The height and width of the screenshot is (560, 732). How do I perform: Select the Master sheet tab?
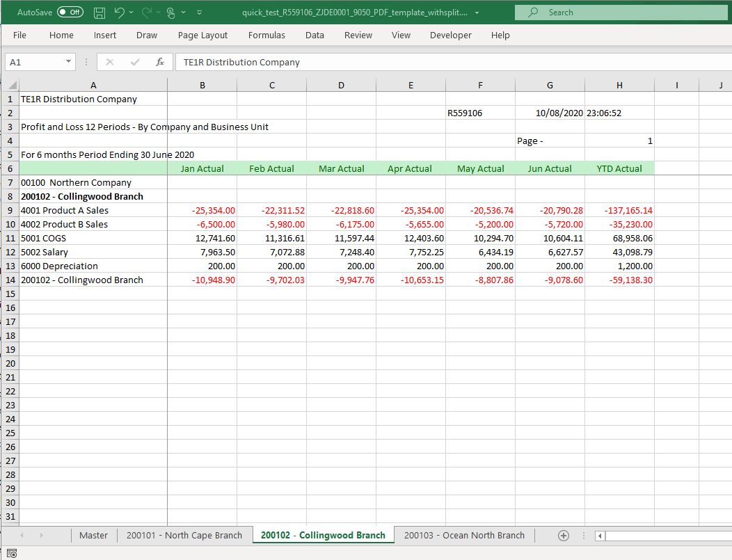(x=93, y=535)
